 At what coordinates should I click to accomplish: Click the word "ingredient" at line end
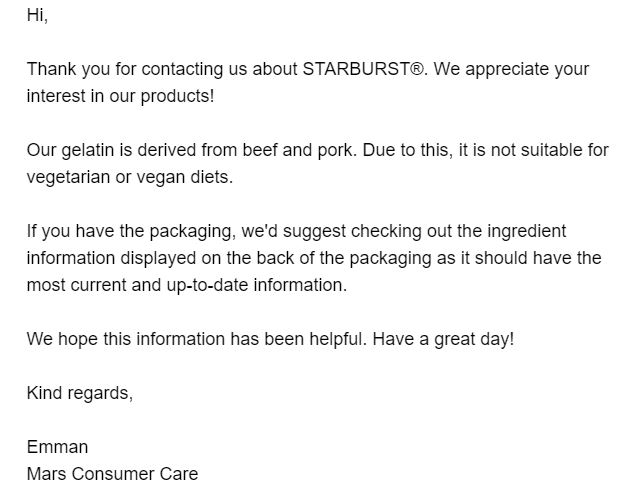pyautogui.click(x=527, y=231)
